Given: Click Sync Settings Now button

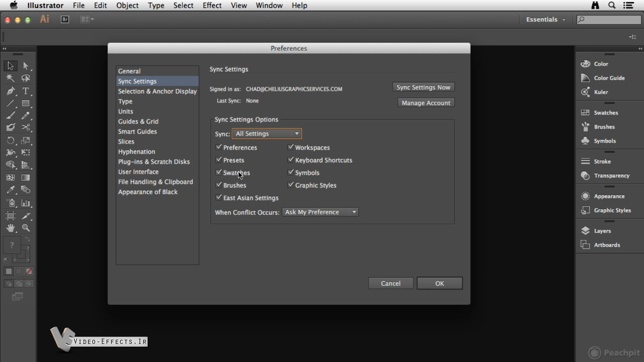Looking at the screenshot, I should [x=423, y=87].
